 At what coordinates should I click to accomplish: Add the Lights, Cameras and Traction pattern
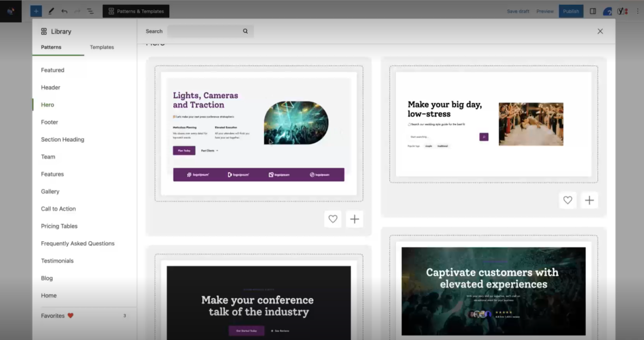[354, 219]
